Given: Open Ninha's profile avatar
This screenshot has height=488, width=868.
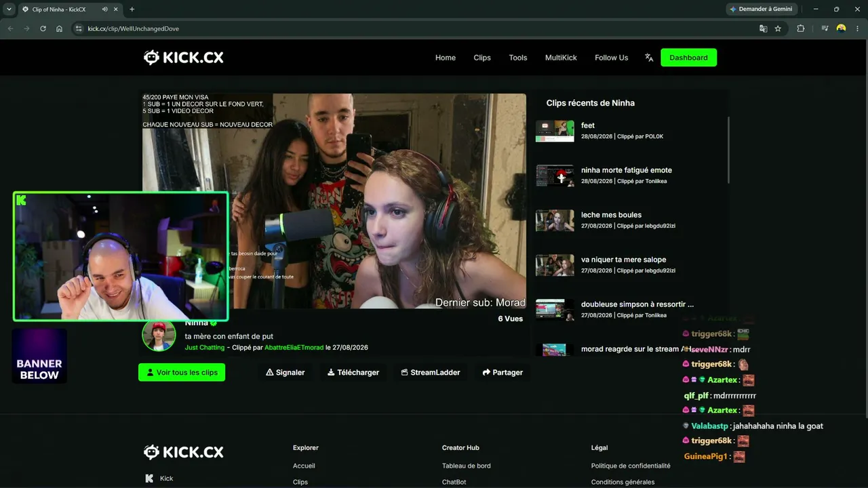Looking at the screenshot, I should [x=159, y=334].
